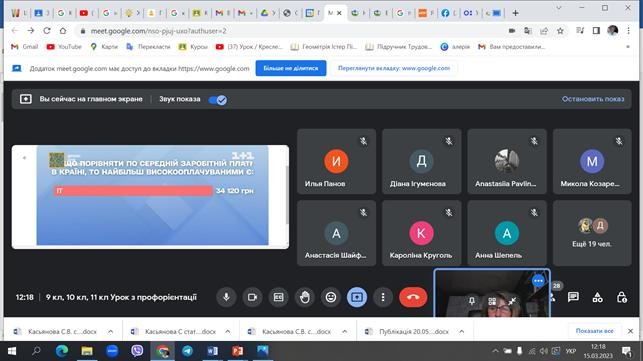
Task: Click the shared presentation preview
Action: tap(150, 196)
